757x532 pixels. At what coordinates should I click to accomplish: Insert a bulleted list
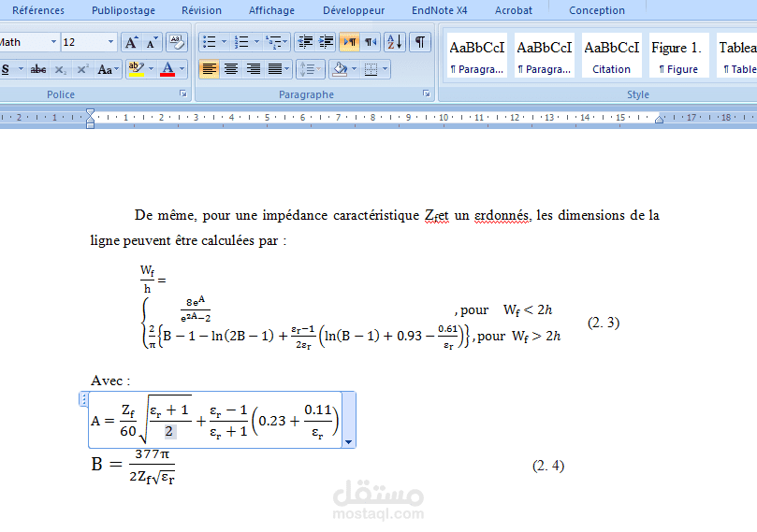209,42
